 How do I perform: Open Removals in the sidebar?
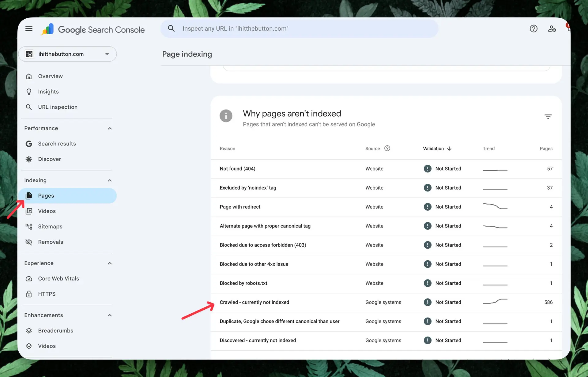click(x=67, y=242)
